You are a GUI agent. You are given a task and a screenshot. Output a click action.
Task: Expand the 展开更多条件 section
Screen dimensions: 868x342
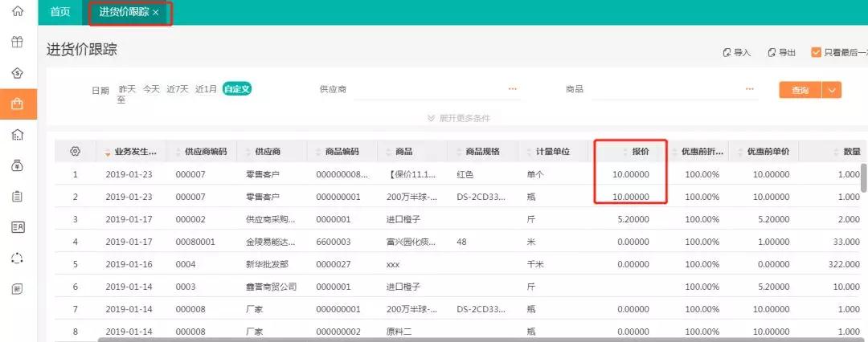[x=459, y=118]
